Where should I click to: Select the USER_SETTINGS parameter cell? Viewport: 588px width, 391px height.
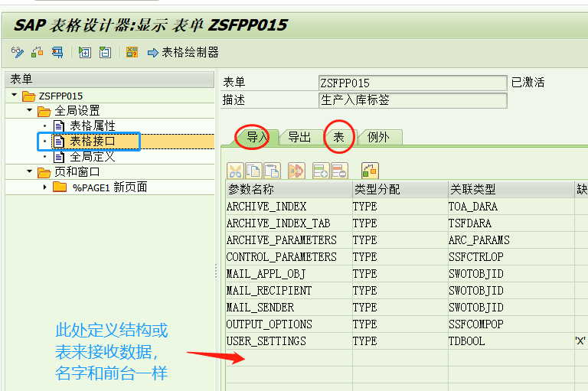pyautogui.click(x=289, y=341)
